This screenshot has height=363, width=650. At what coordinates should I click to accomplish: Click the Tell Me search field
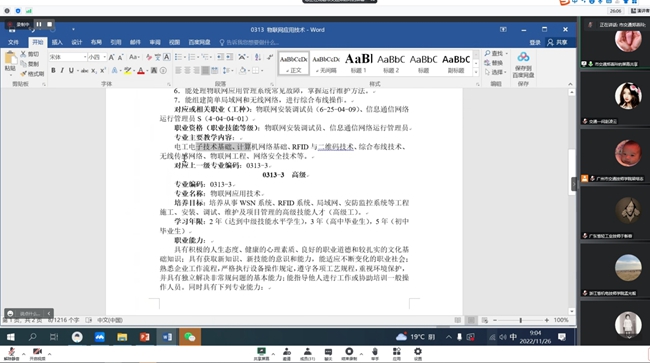250,42
